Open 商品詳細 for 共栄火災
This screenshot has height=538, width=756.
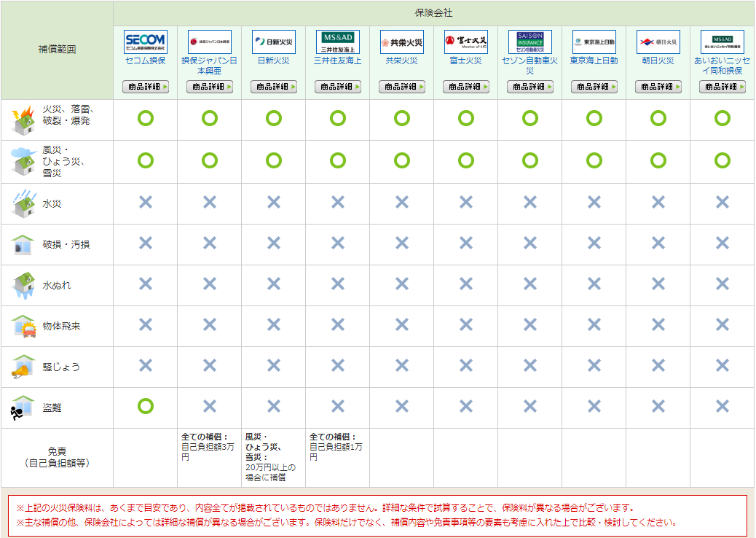[x=401, y=86]
